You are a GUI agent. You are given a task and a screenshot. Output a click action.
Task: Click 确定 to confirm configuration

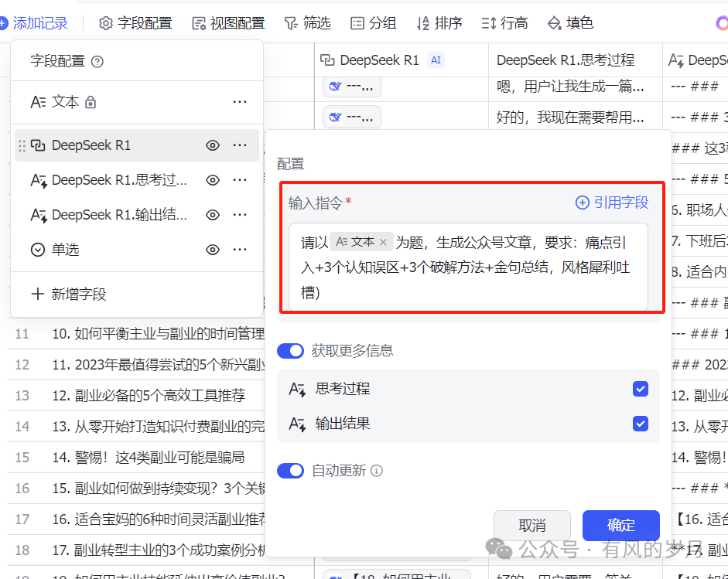point(621,526)
